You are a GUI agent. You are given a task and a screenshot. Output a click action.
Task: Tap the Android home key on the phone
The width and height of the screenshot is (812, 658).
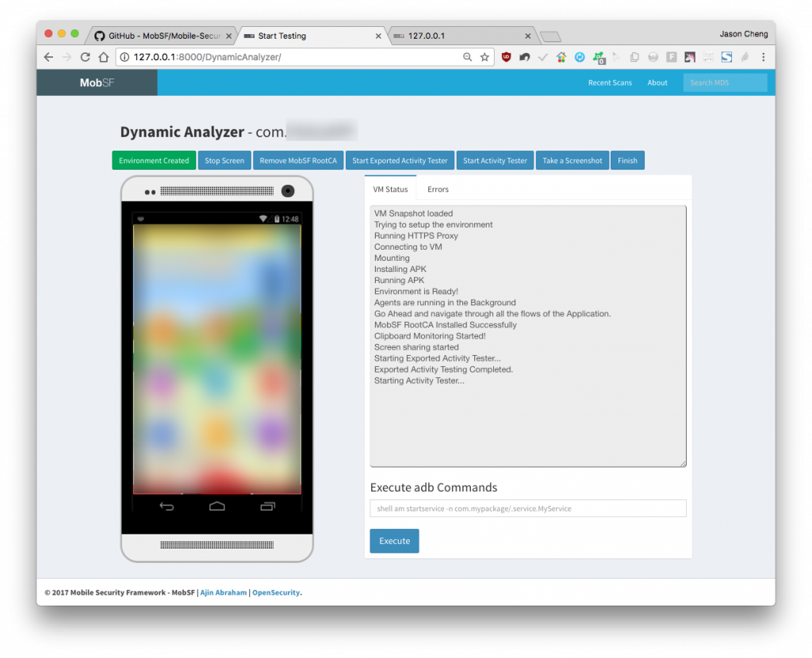tap(217, 507)
